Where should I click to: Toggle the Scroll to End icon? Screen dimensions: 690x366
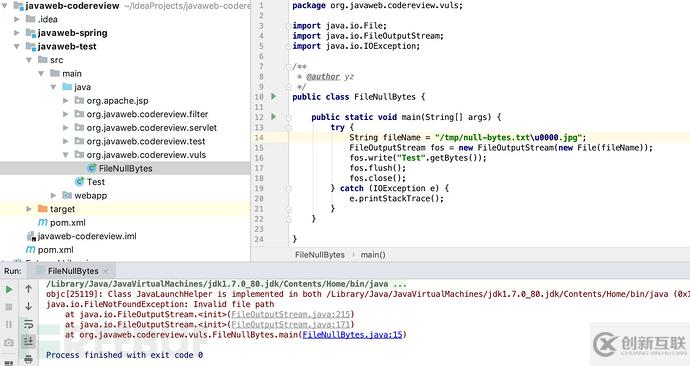tap(29, 341)
